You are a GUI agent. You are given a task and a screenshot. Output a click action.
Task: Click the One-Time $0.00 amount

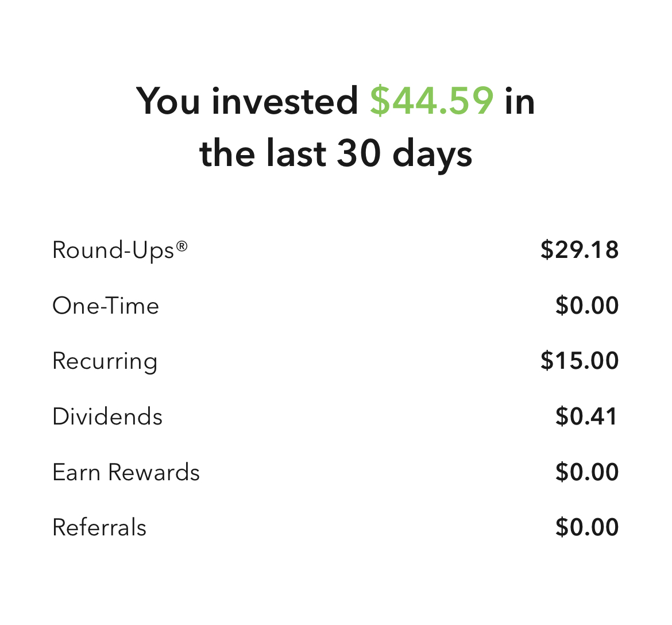(x=586, y=306)
